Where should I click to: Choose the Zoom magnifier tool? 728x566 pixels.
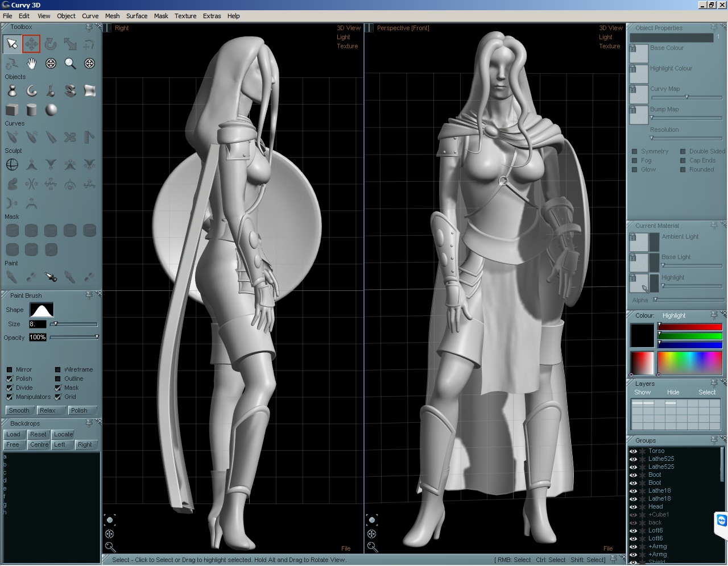(71, 64)
